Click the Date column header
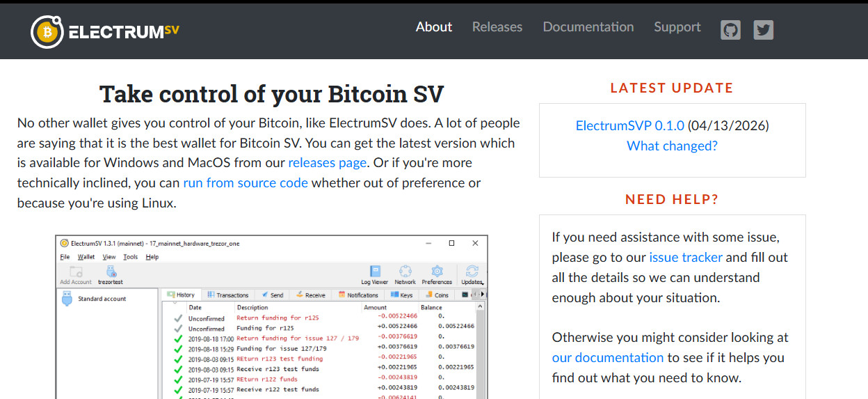 tap(195, 307)
